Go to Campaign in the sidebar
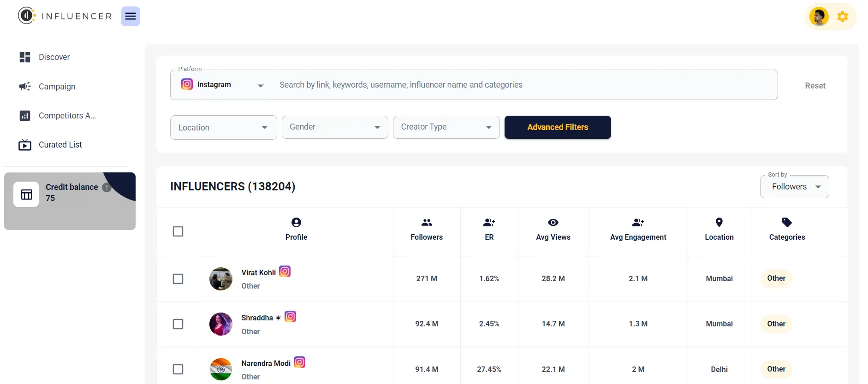 pyautogui.click(x=57, y=87)
